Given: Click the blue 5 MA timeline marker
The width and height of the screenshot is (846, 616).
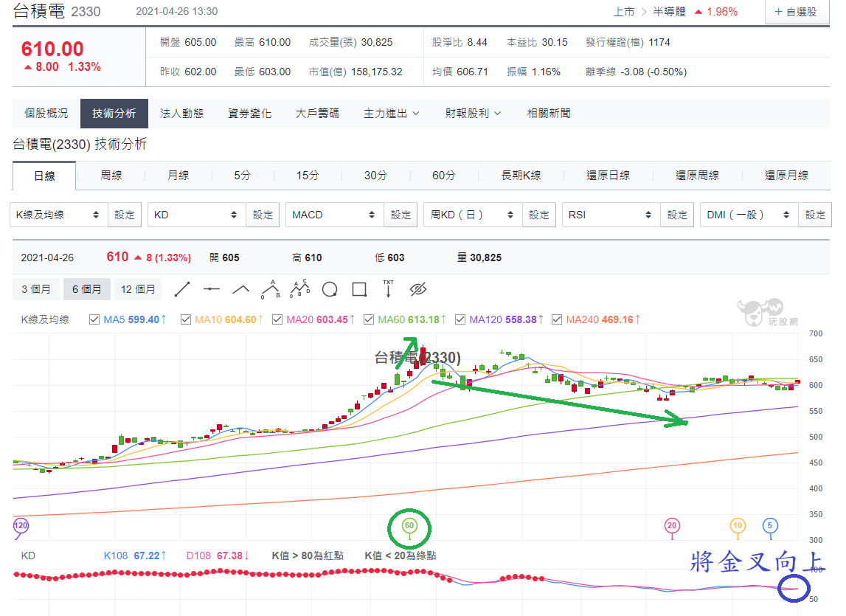Looking at the screenshot, I should pyautogui.click(x=770, y=526).
